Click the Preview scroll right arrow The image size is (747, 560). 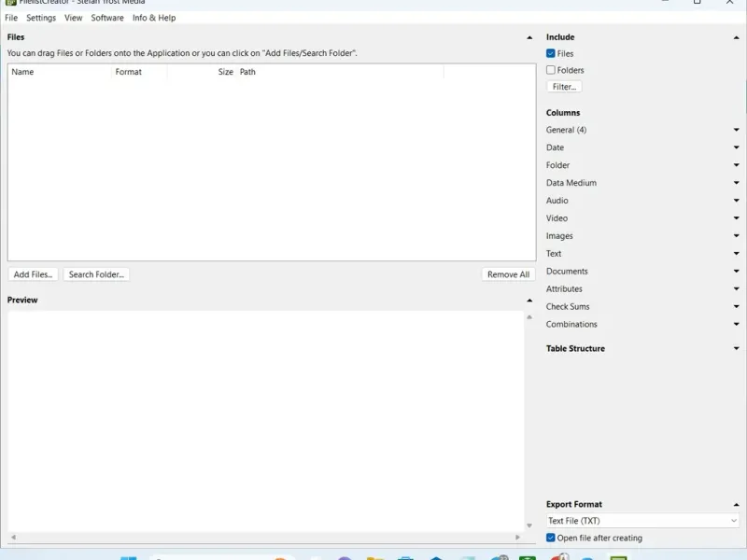pyautogui.click(x=518, y=538)
